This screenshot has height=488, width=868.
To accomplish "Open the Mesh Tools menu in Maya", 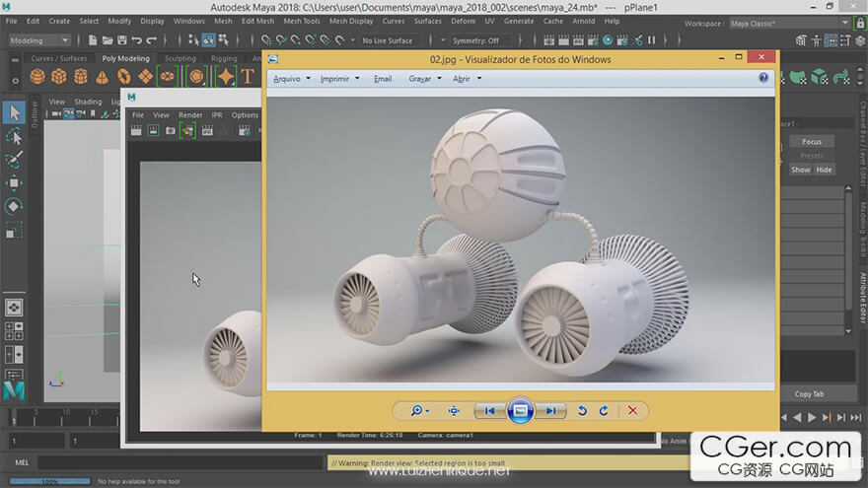I will [302, 21].
